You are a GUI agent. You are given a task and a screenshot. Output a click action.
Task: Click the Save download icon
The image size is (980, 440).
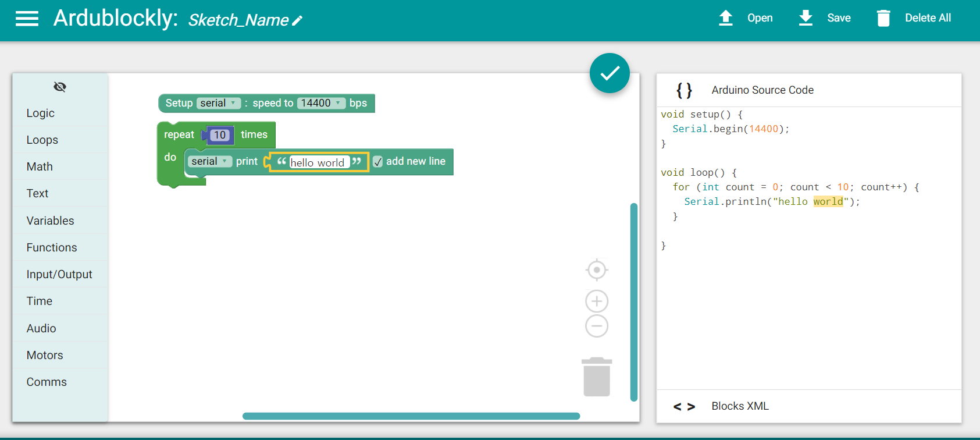tap(806, 18)
